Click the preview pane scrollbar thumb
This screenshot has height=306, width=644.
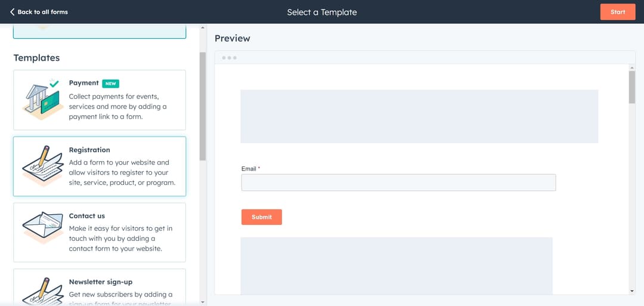[x=631, y=87]
